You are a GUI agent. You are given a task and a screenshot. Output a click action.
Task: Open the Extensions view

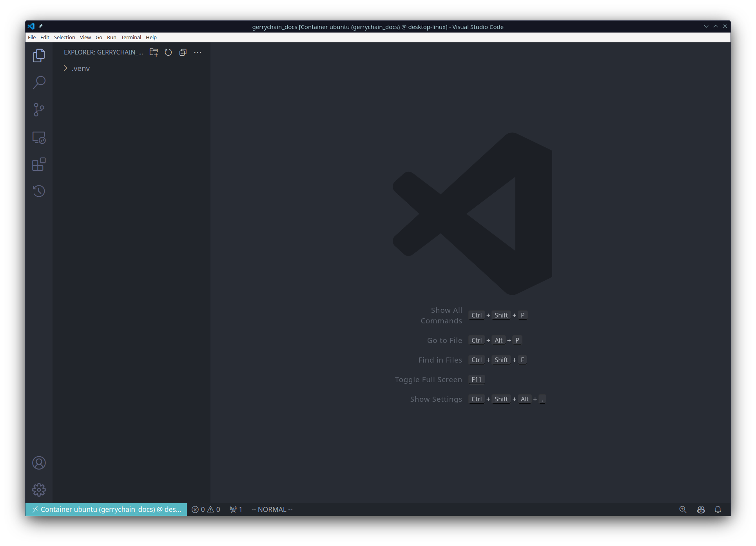pyautogui.click(x=38, y=164)
